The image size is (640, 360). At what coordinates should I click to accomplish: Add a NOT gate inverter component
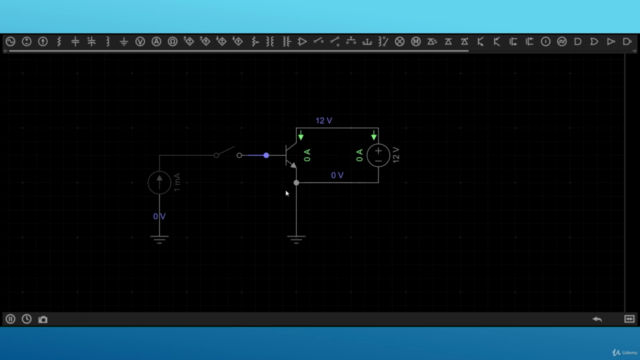click(x=611, y=42)
